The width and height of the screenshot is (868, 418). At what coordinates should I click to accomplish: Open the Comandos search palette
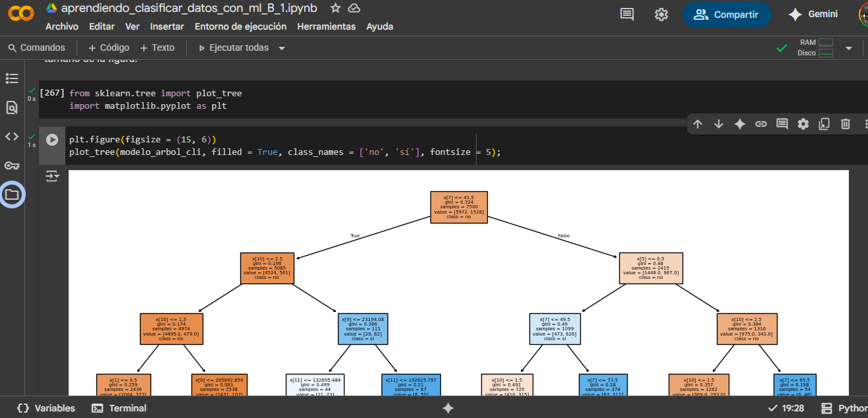coord(36,47)
